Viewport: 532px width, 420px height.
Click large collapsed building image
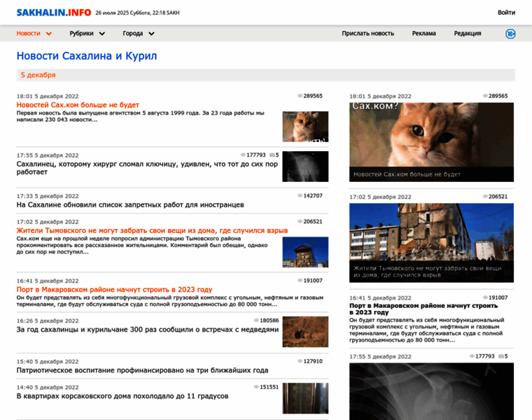(432, 243)
